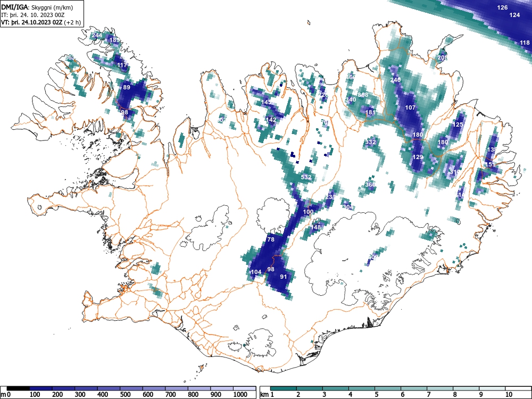Screen dimensions: 532x399
Task: Click the visibility value 244
Action: point(97,35)
